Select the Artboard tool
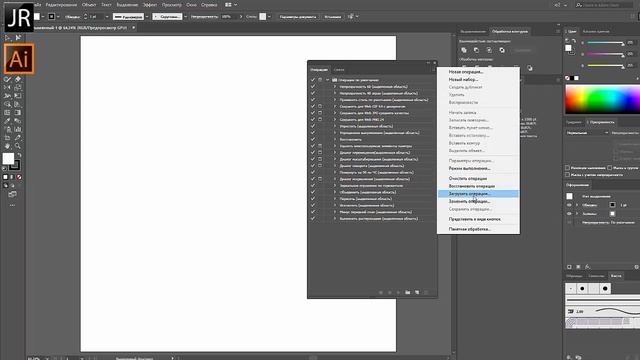This screenshot has width=640, height=360. point(7,138)
